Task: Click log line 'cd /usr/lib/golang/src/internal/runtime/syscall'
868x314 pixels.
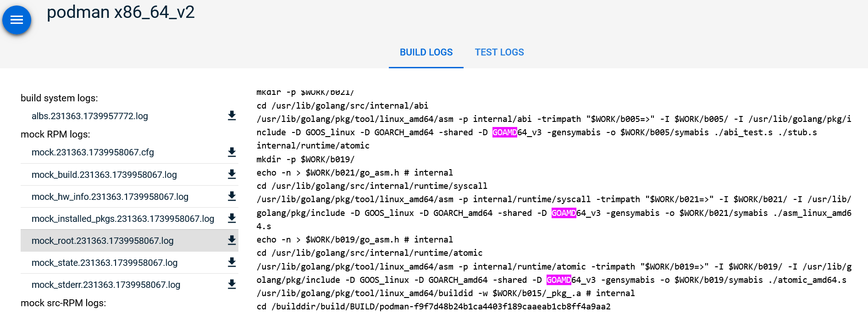Action: (x=372, y=186)
